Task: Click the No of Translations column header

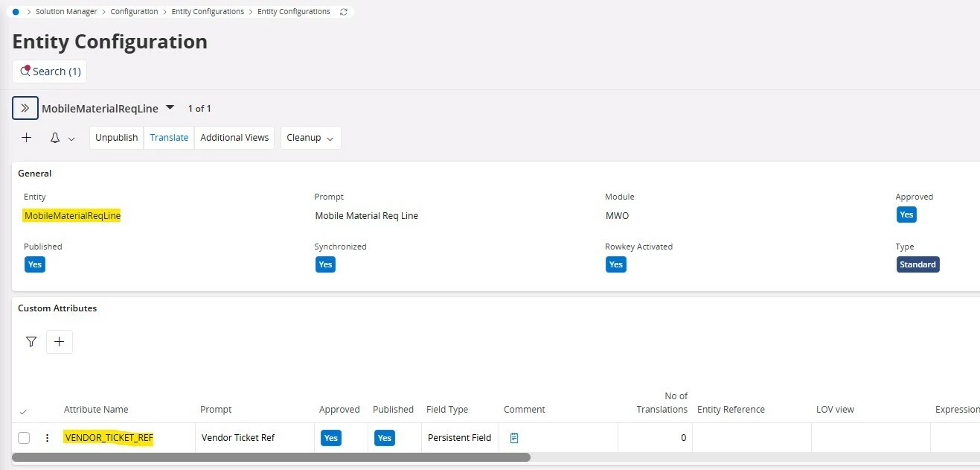Action: pyautogui.click(x=662, y=403)
